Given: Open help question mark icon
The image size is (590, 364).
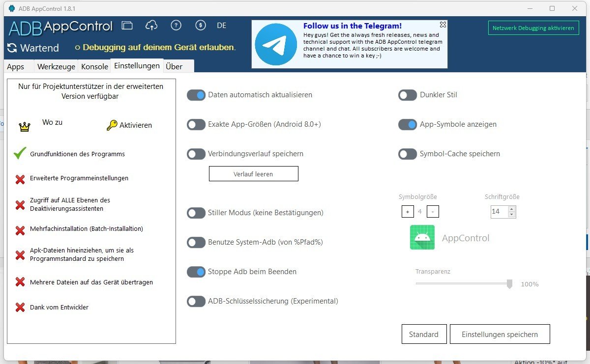Looking at the screenshot, I should click(176, 26).
